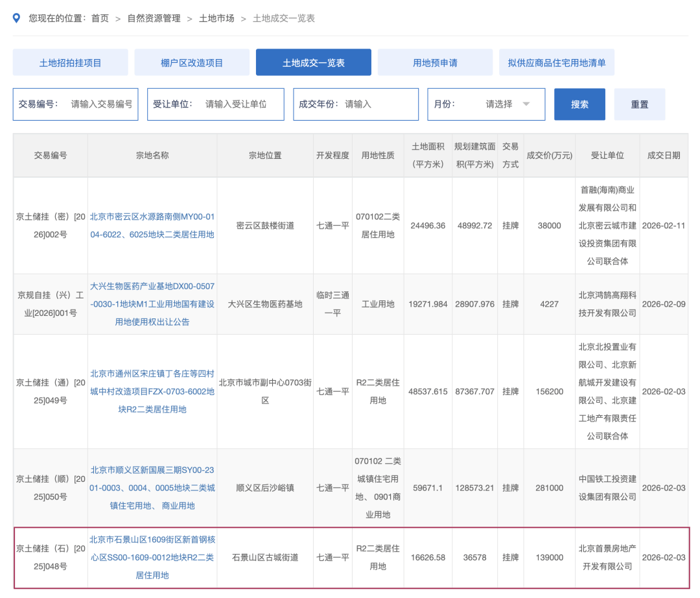The image size is (700, 598).
Task: Click the 搜索 search button
Action: tap(579, 104)
